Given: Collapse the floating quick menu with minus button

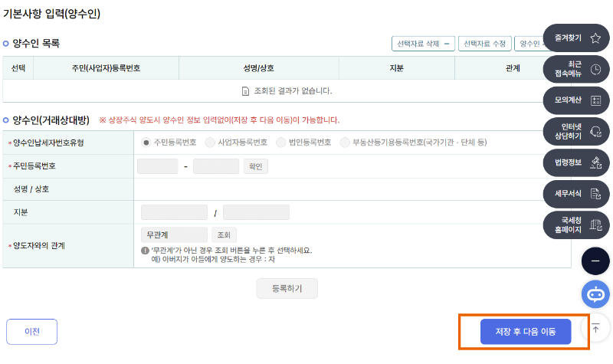Looking at the screenshot, I should coord(595,261).
